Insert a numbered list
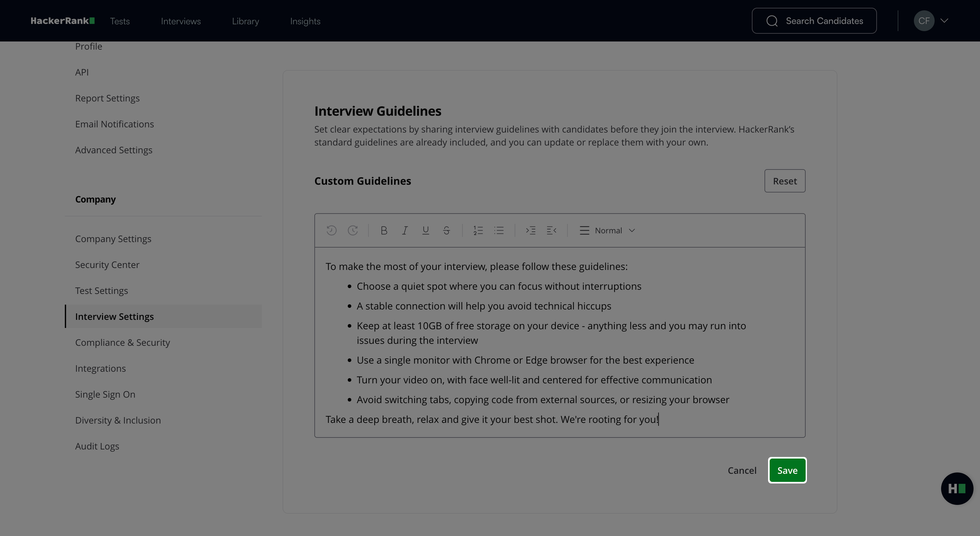This screenshot has width=980, height=536. click(x=478, y=230)
